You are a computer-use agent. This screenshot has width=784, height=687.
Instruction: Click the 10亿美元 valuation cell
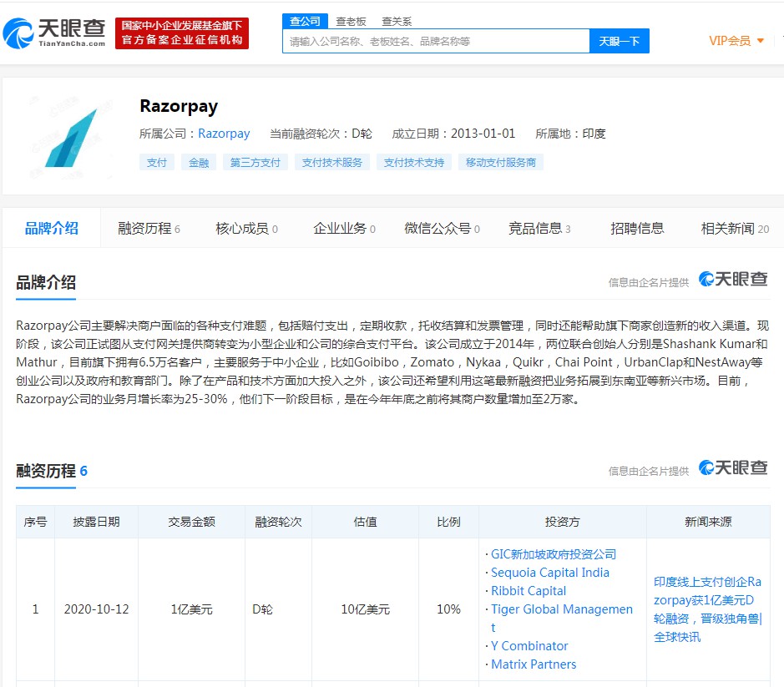365,609
